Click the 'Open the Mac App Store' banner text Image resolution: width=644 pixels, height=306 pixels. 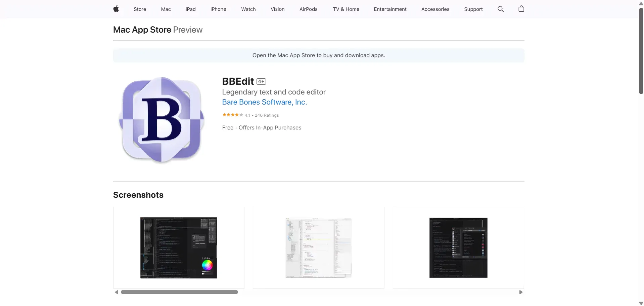pyautogui.click(x=319, y=55)
